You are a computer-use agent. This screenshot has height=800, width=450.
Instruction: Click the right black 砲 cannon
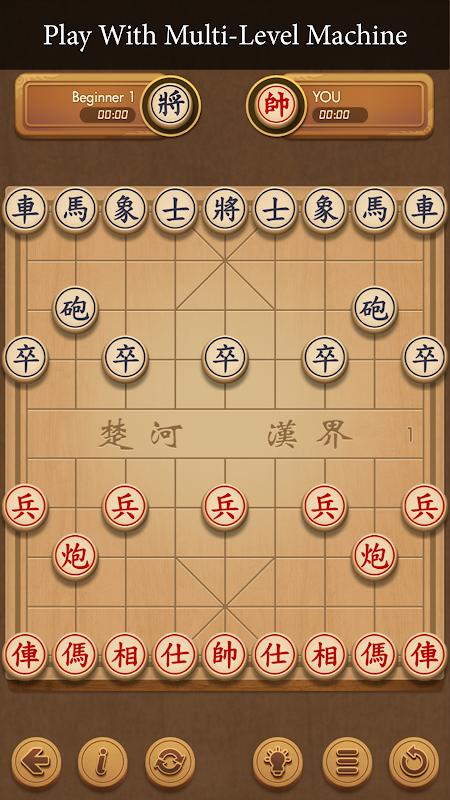(x=374, y=309)
